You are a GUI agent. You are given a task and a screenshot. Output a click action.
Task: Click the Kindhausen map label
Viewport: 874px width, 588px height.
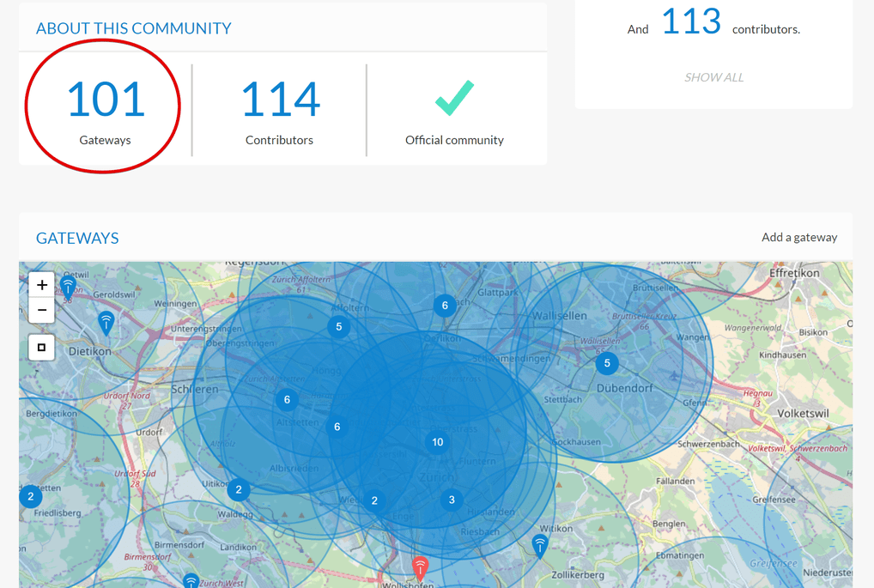[783, 355]
